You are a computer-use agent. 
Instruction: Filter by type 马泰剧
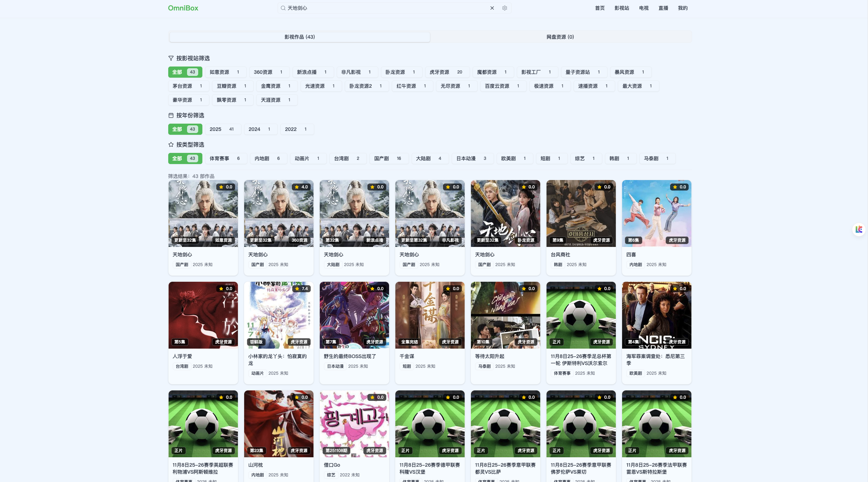657,158
